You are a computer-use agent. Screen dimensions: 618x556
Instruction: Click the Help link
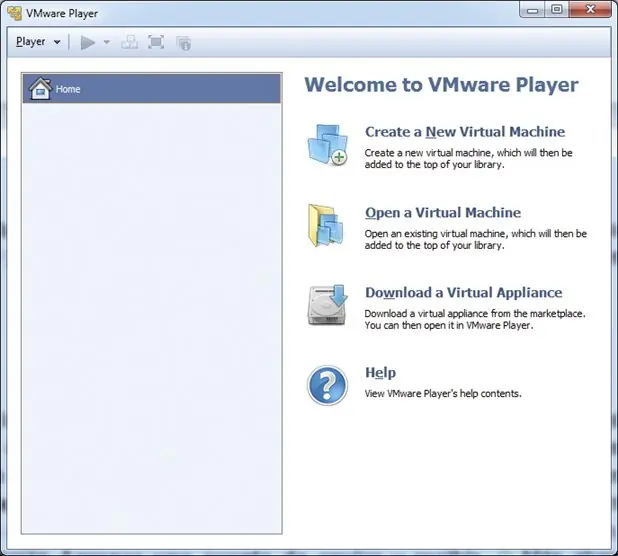pyautogui.click(x=380, y=372)
